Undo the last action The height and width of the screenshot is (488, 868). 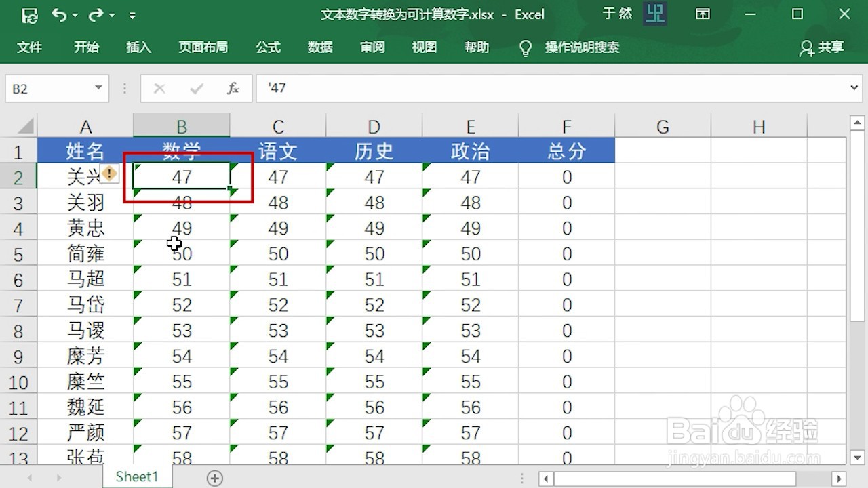[60, 14]
